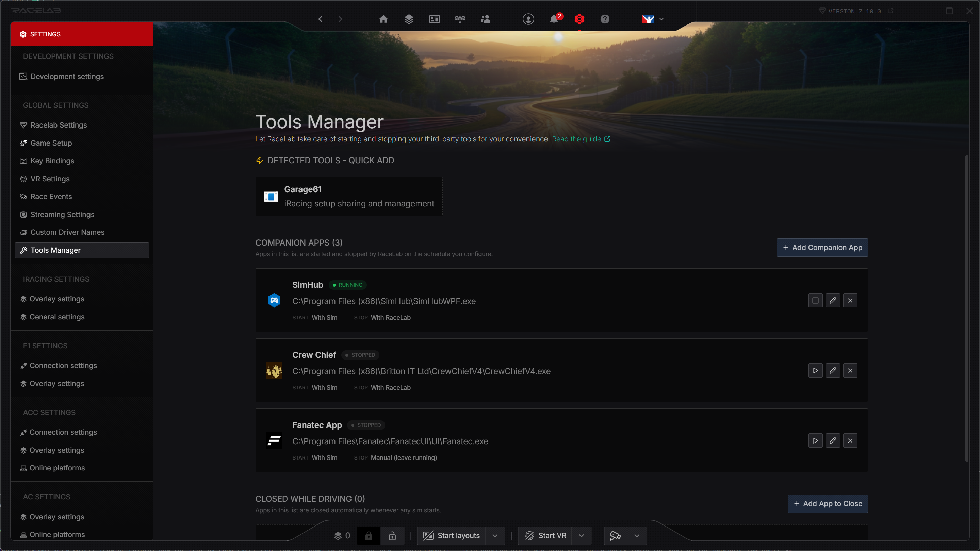Image resolution: width=980 pixels, height=551 pixels.
Task: Expand the Start layouts dropdown arrow
Action: pos(495,536)
